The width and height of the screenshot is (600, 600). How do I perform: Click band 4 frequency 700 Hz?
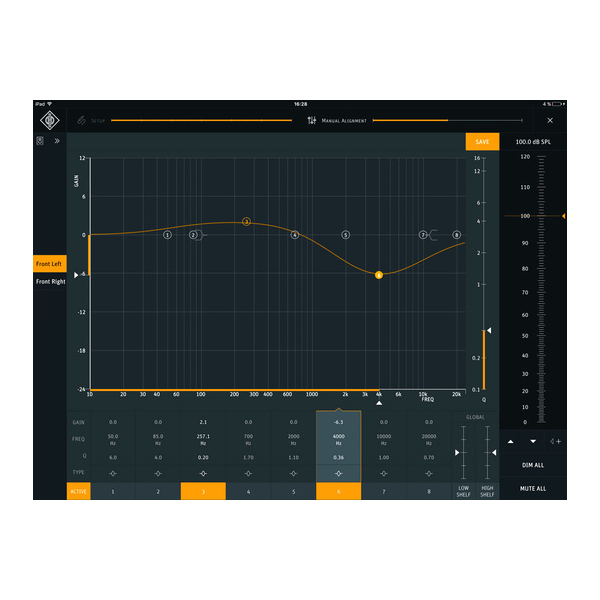pos(248,439)
